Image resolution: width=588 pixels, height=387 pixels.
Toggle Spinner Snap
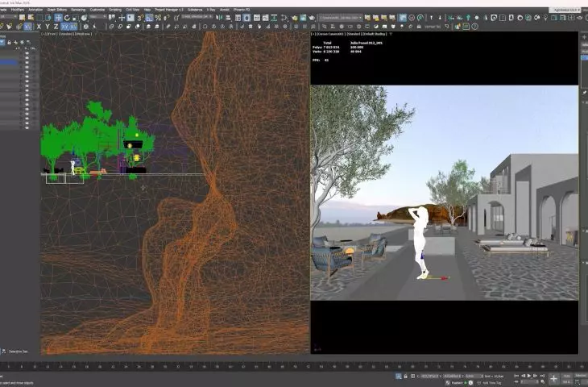pos(167,18)
